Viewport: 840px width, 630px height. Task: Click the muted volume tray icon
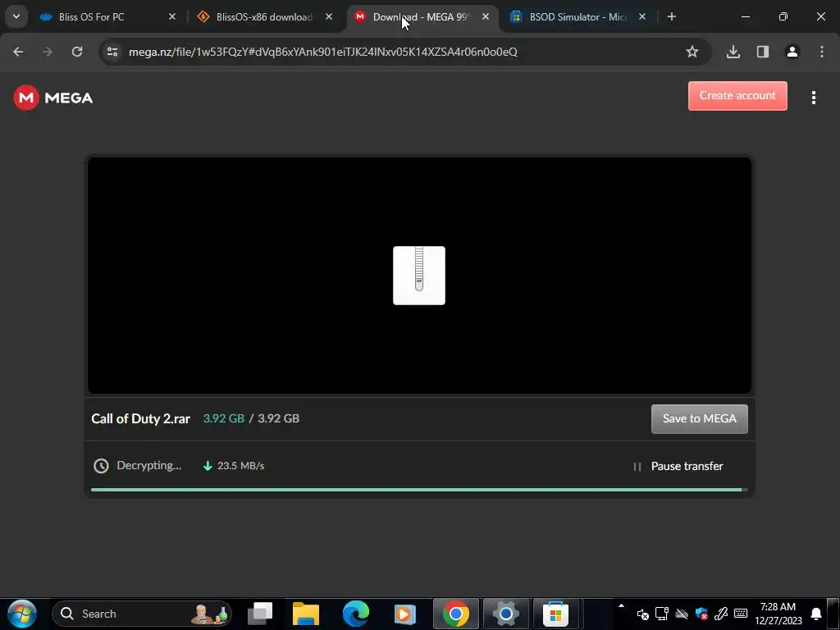click(x=642, y=614)
